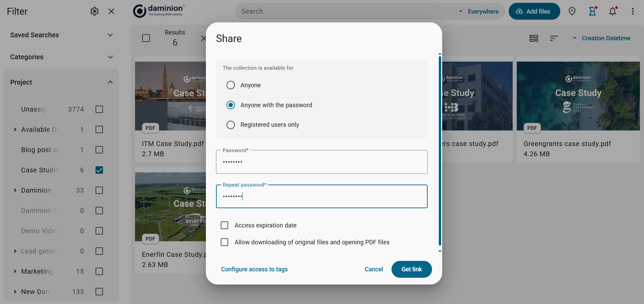Screen dimensions: 644x304
Task: Open the three-dot more options menu
Action: [633, 11]
